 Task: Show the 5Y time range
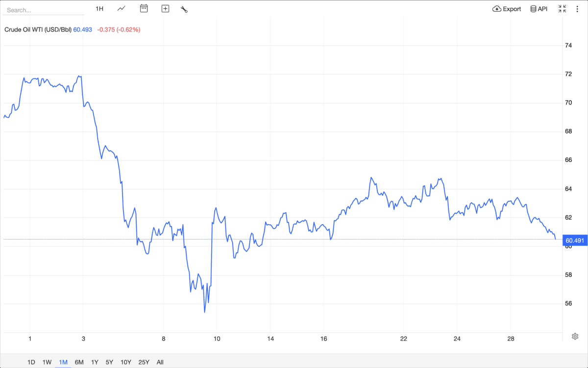point(110,362)
